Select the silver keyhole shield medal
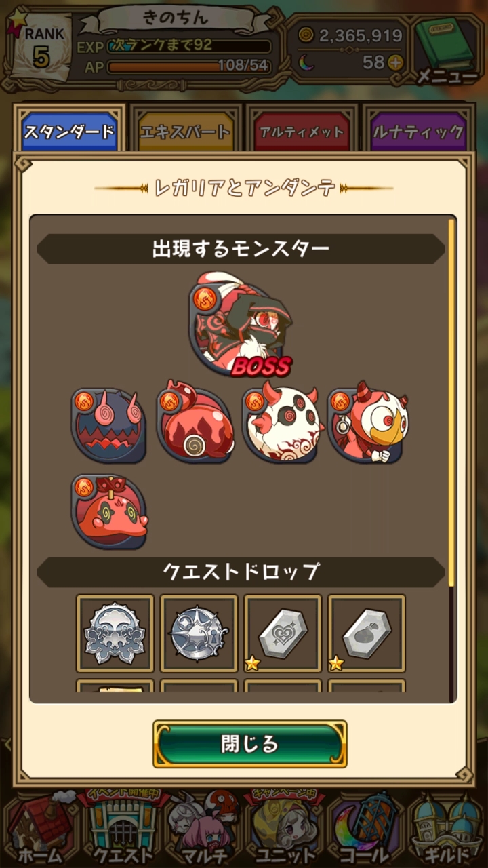This screenshot has height=868, width=488. tap(199, 633)
